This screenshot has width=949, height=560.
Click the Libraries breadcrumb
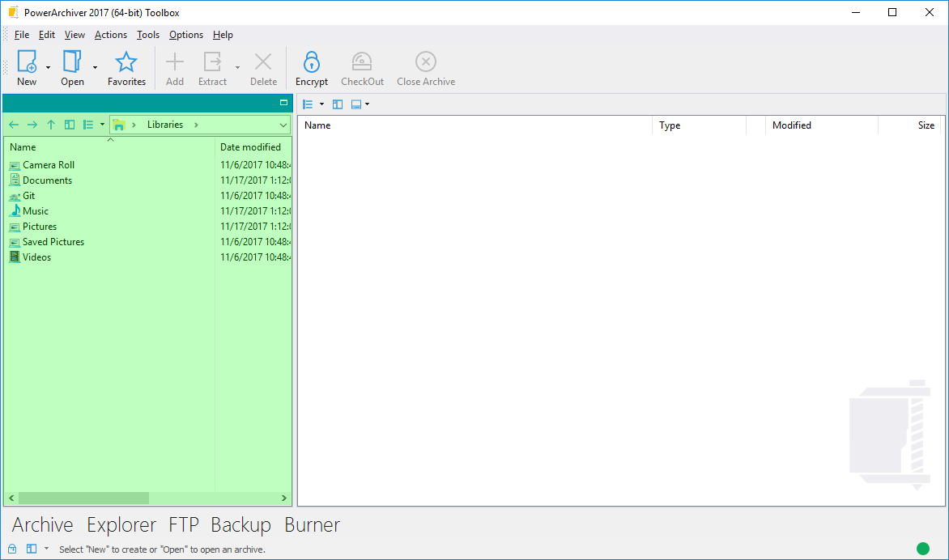tap(164, 125)
